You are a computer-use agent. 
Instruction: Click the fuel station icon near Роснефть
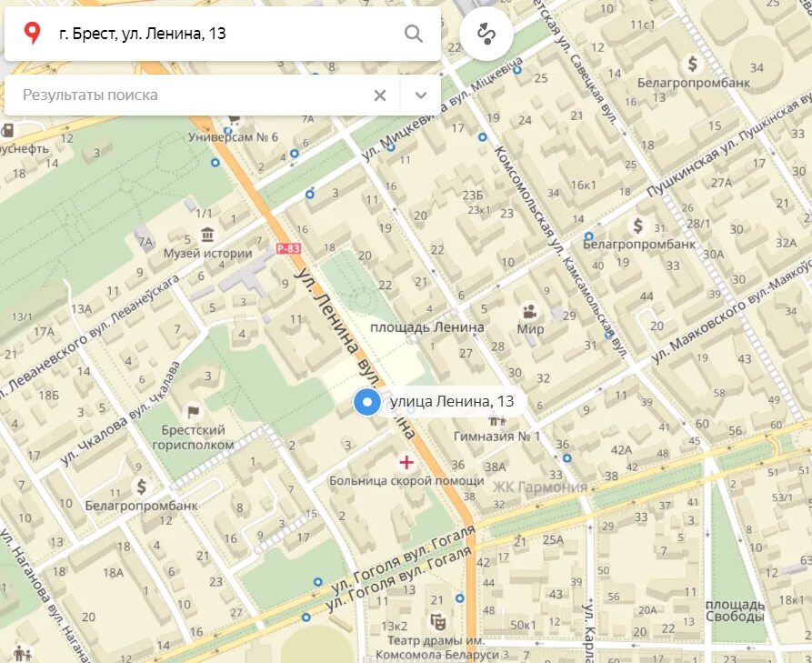pos(6,130)
